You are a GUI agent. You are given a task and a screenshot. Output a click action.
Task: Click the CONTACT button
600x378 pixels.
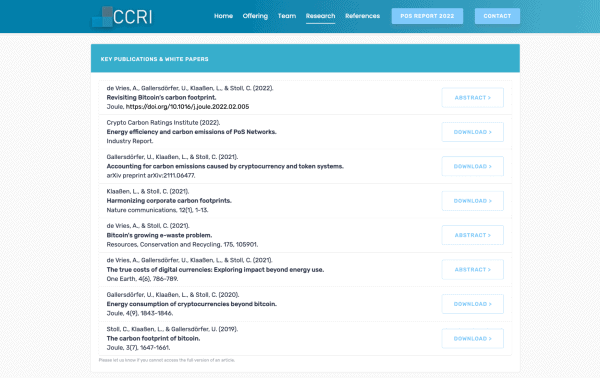point(497,16)
